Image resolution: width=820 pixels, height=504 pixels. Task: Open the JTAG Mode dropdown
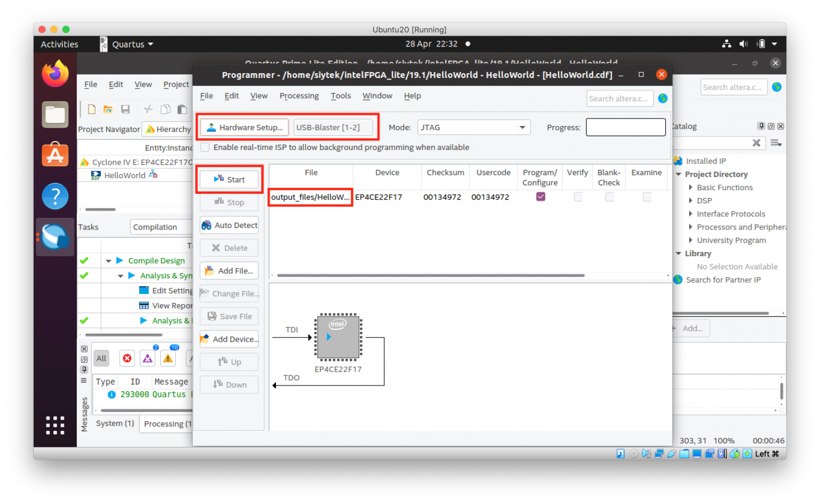point(522,127)
